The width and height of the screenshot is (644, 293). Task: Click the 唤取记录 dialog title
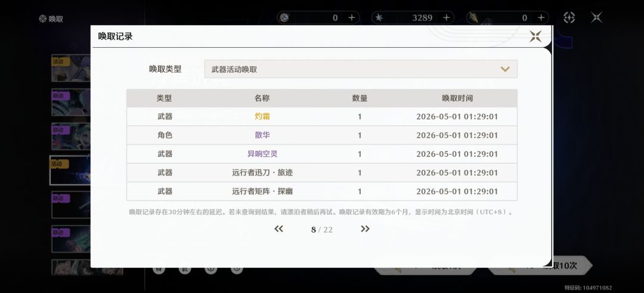(116, 36)
